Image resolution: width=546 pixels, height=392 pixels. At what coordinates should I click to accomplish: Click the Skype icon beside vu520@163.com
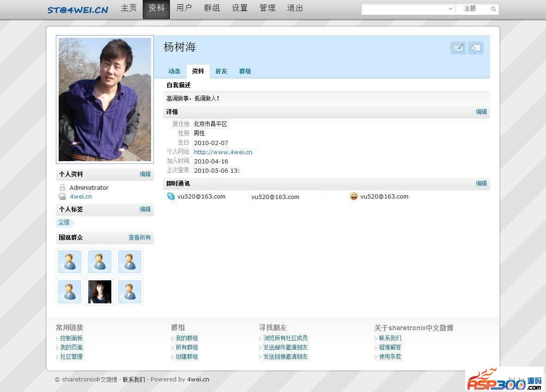pos(170,196)
